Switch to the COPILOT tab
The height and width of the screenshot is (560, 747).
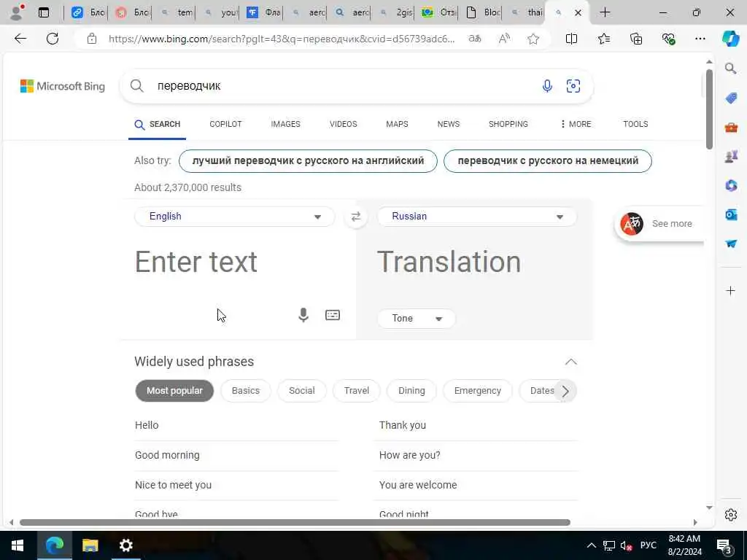coord(225,124)
